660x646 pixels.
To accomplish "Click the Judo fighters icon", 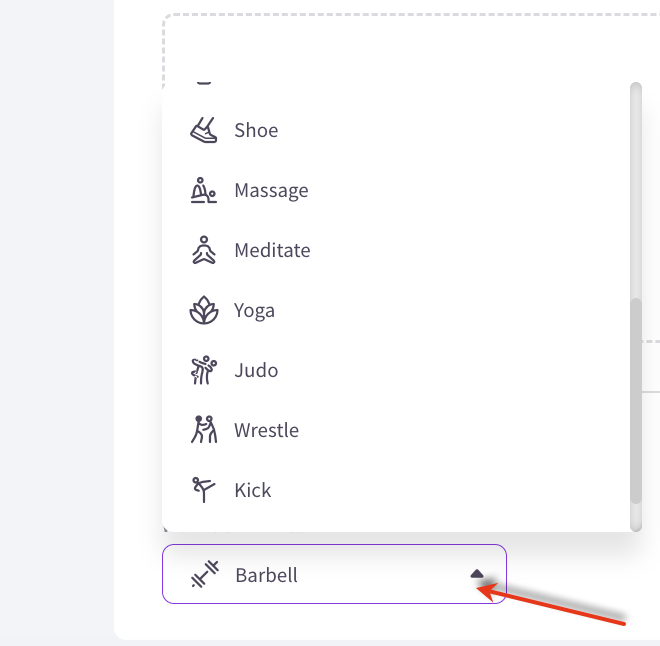I will click(204, 370).
